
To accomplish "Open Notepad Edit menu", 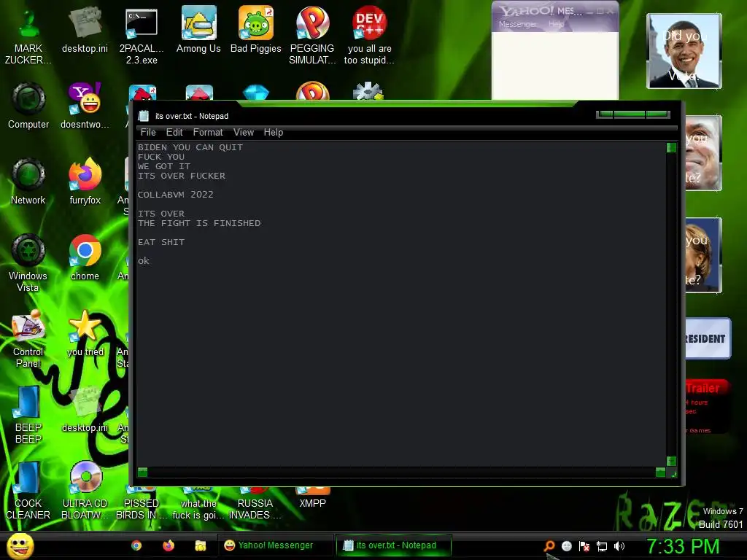I will pyautogui.click(x=174, y=133).
